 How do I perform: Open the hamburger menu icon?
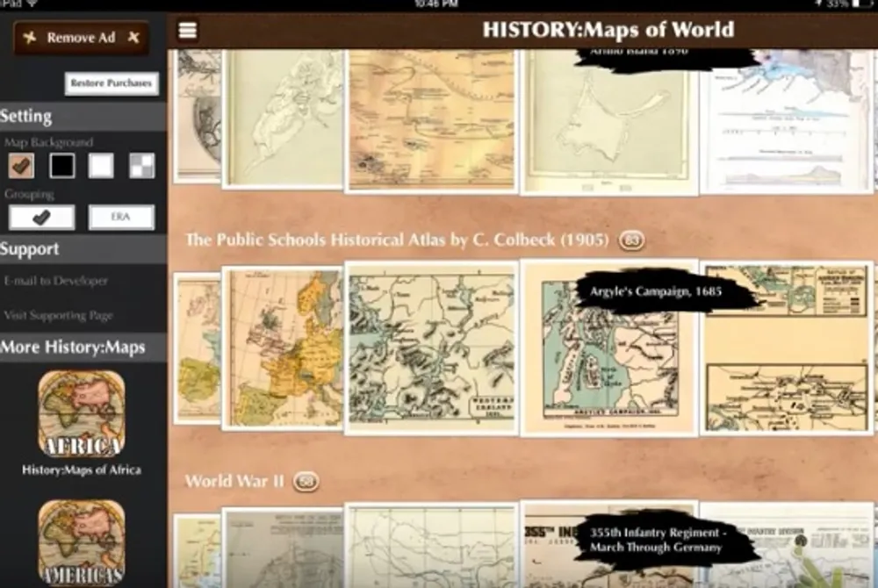187,30
